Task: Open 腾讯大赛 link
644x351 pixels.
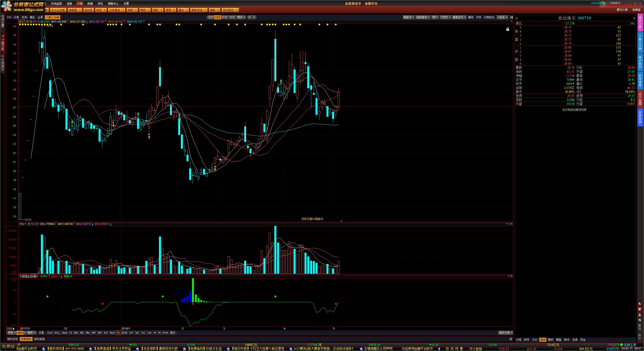Action: 622,10
